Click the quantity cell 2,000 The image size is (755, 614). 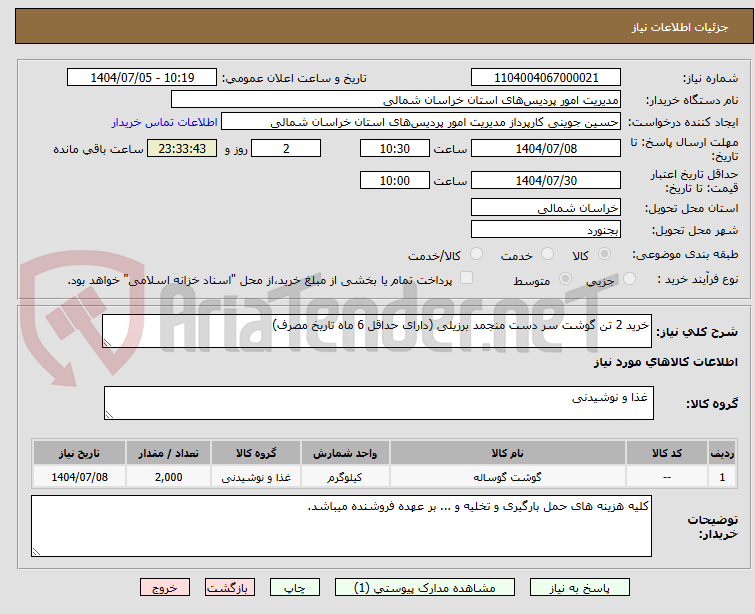point(169,477)
